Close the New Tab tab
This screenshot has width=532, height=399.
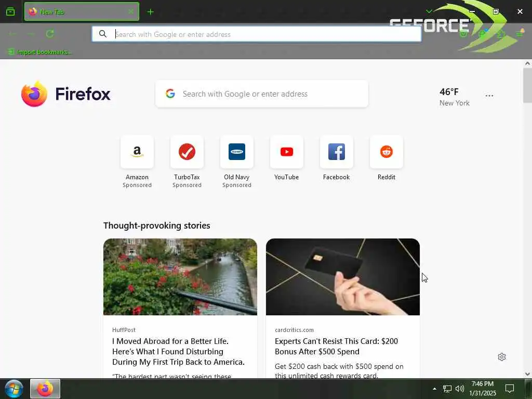point(131,11)
